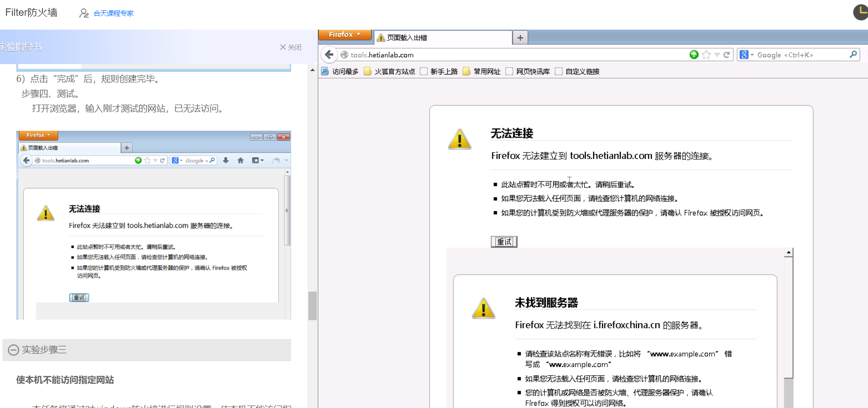Viewport: 868px width, 408px height.
Task: Collapse the 实验步骤三 section
Action: [14, 350]
